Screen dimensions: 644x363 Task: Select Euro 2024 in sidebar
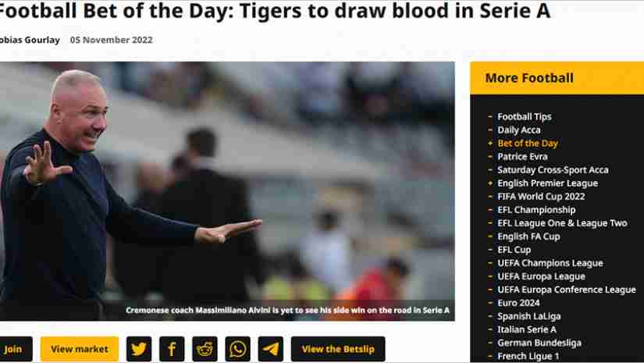click(x=518, y=303)
